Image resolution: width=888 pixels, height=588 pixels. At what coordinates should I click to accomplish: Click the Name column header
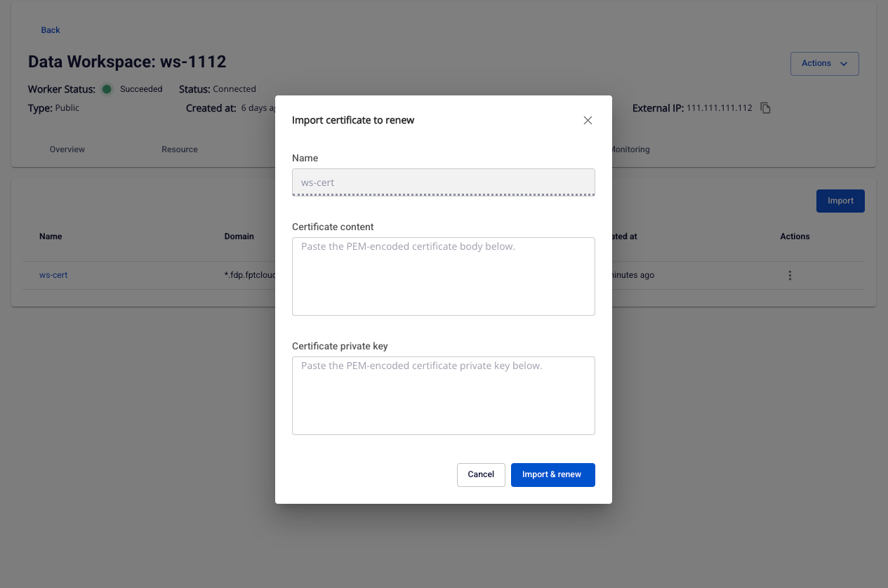(x=51, y=236)
